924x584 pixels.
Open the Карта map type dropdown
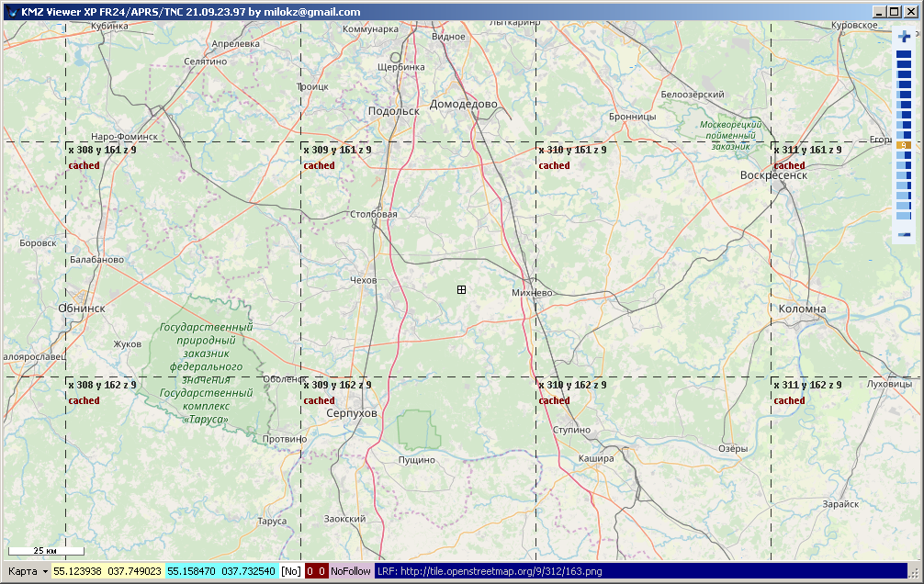(x=28, y=571)
